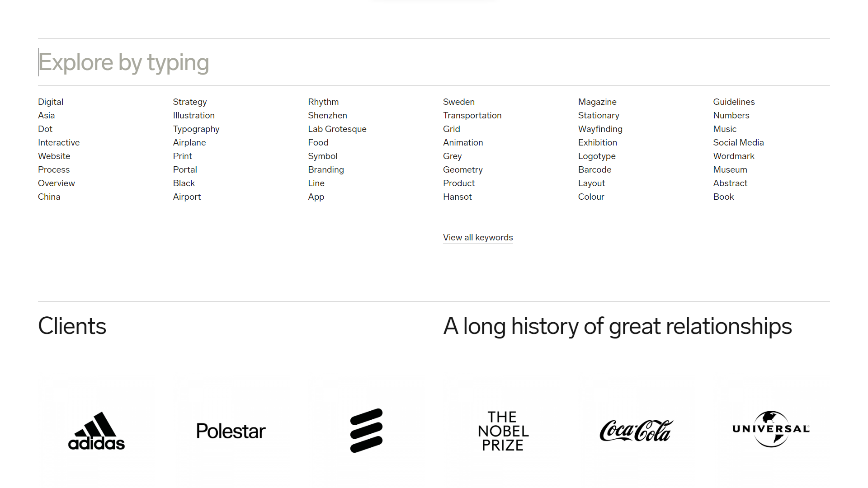Select the Social Media keyword
Image resolution: width=868 pixels, height=488 pixels.
[x=738, y=143]
